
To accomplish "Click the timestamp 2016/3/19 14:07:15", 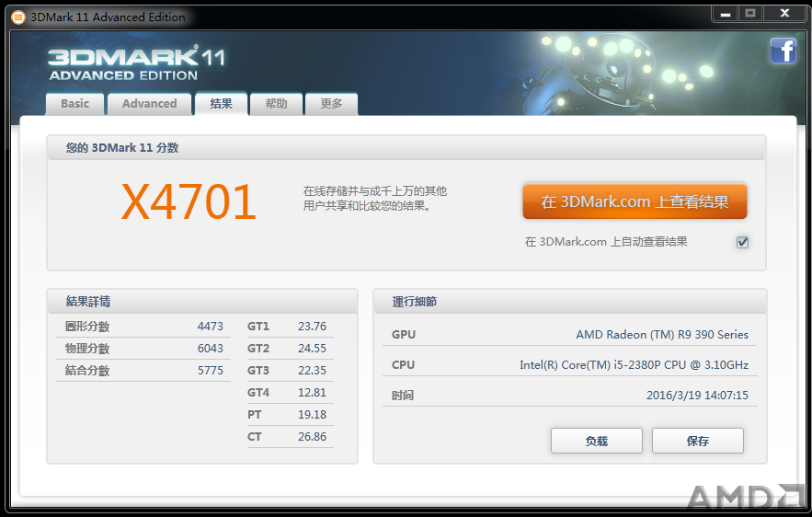I will pyautogui.click(x=698, y=396).
